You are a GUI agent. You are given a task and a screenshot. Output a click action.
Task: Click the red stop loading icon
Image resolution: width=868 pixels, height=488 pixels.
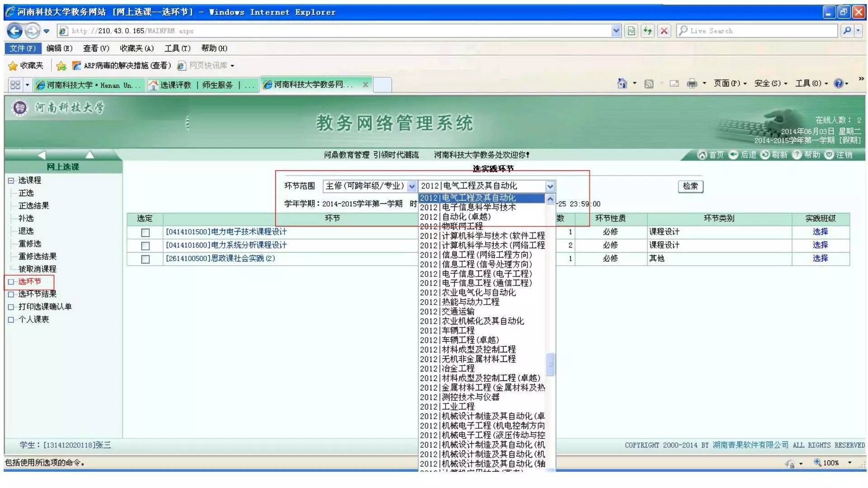(665, 30)
